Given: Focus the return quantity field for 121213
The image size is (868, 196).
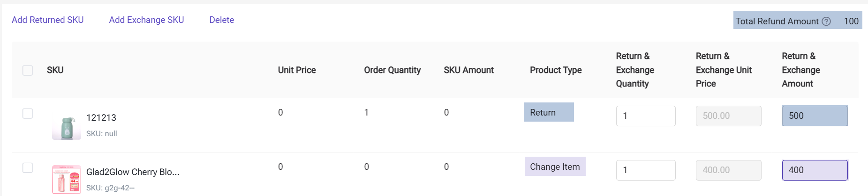Looking at the screenshot, I should [x=645, y=116].
